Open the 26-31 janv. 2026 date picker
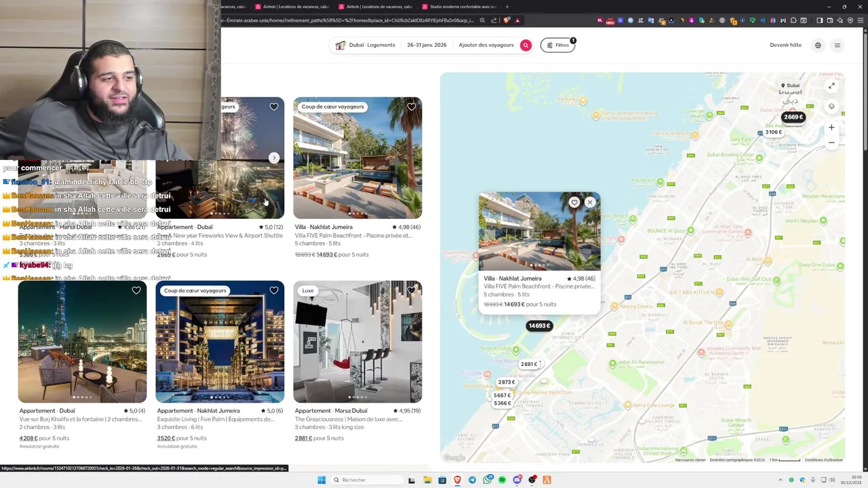 [x=427, y=45]
